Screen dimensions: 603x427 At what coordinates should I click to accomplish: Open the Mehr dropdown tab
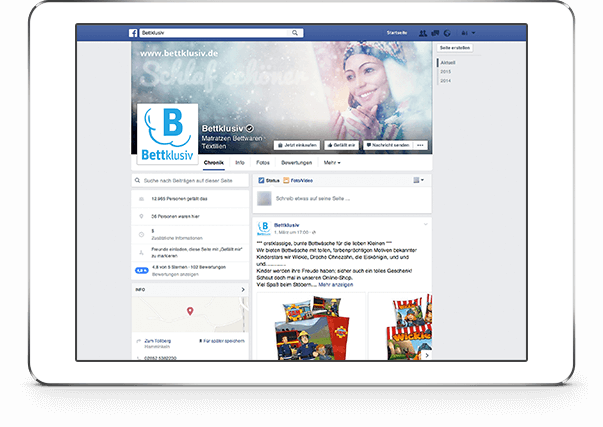(x=332, y=163)
